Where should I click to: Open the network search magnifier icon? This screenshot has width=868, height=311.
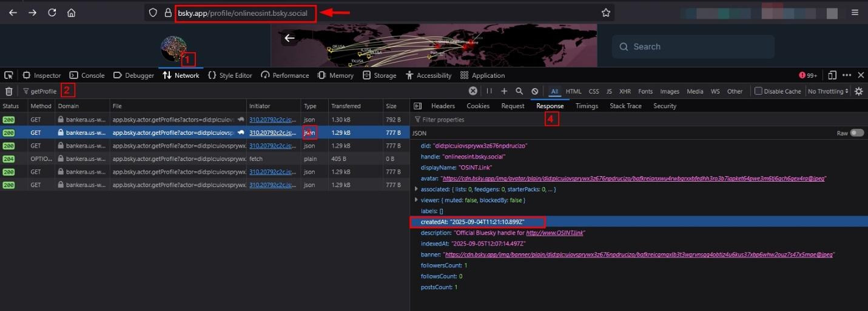(519, 91)
